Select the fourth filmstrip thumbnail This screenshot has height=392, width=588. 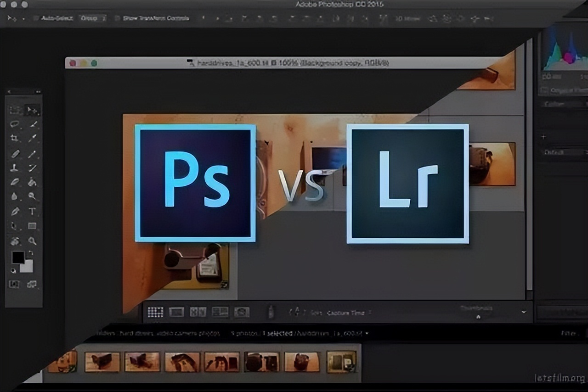182,362
